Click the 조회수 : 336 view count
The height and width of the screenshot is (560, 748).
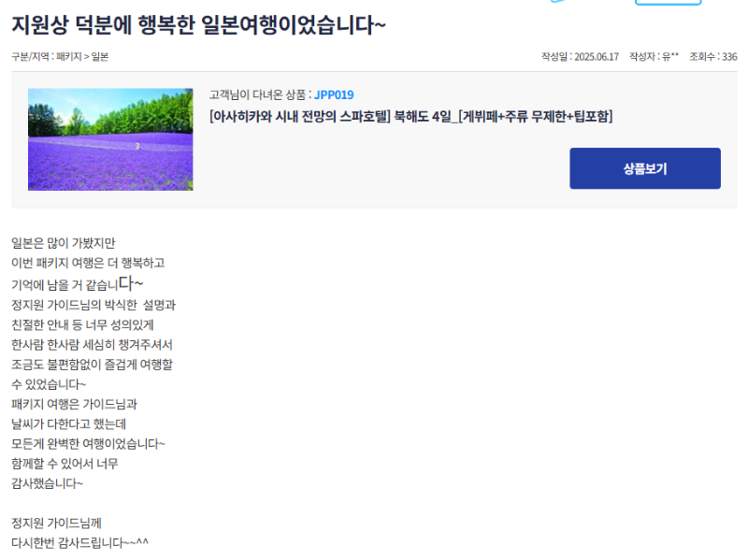(713, 57)
